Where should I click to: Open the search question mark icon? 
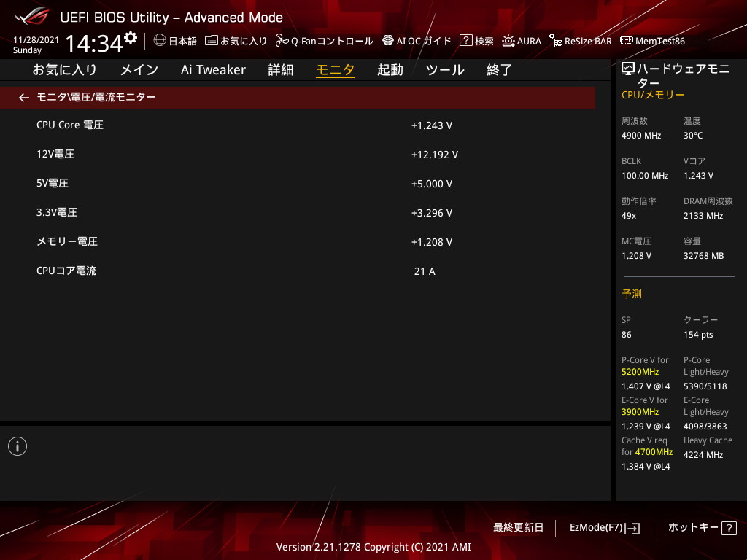click(465, 41)
